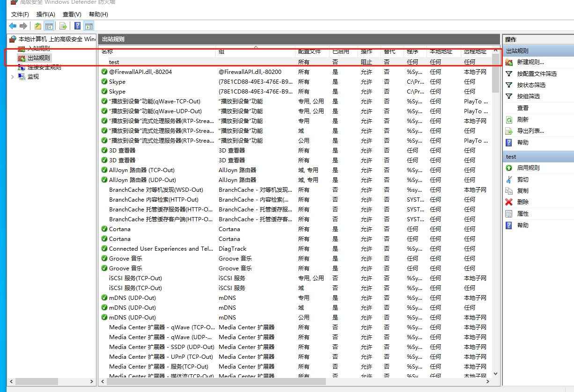This screenshot has width=574, height=392.
Task: Click the firewall icon beside 入站规则
Action: (x=22, y=49)
